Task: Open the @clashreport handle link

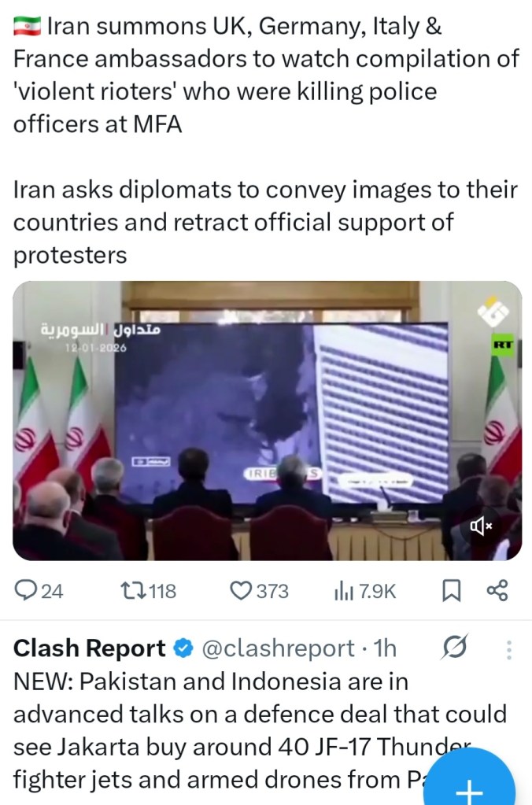Action: (279, 648)
